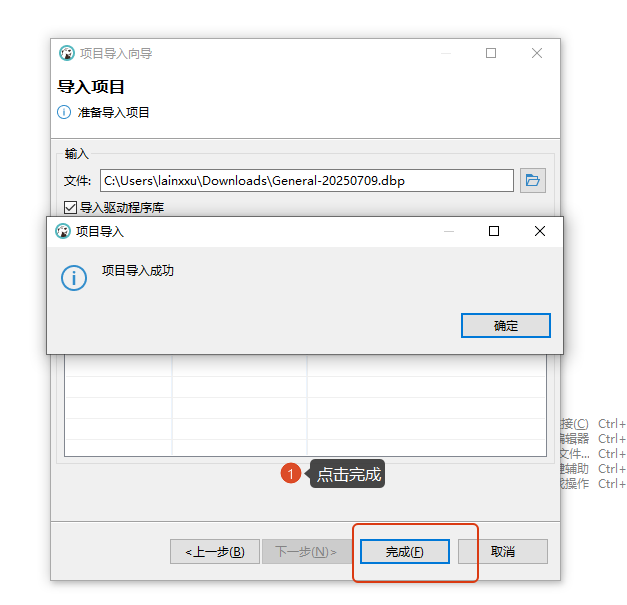Screen dimensions: 627x605
Task: Close the 项目导入向导 wizard window
Action: coord(537,53)
